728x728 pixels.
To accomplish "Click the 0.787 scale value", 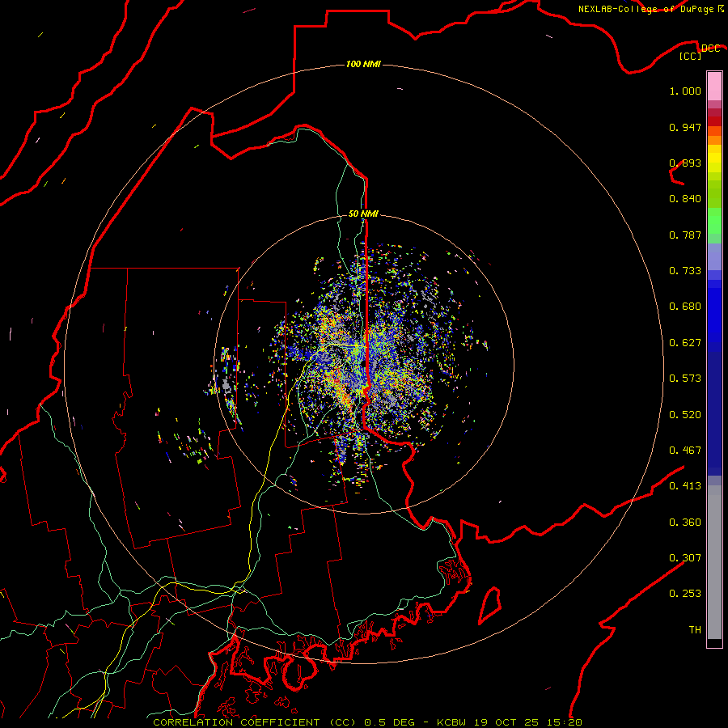I will pyautogui.click(x=685, y=235).
